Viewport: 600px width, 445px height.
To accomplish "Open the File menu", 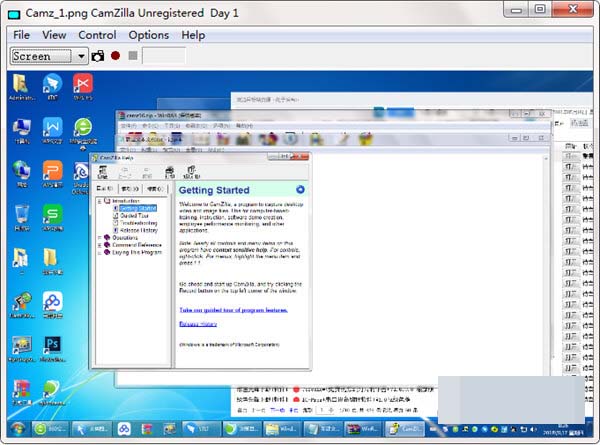I will (x=21, y=35).
